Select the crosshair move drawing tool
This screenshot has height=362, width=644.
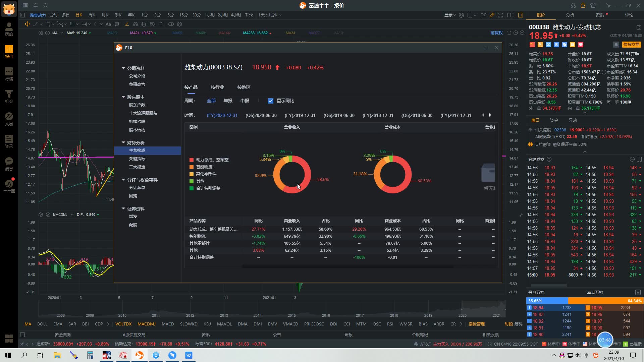click(27, 24)
